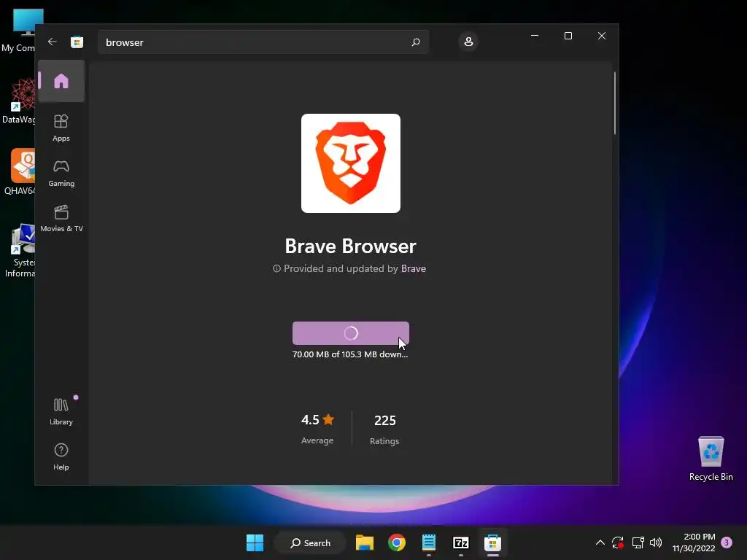
Task: Open the Brave publisher link
Action: click(414, 268)
